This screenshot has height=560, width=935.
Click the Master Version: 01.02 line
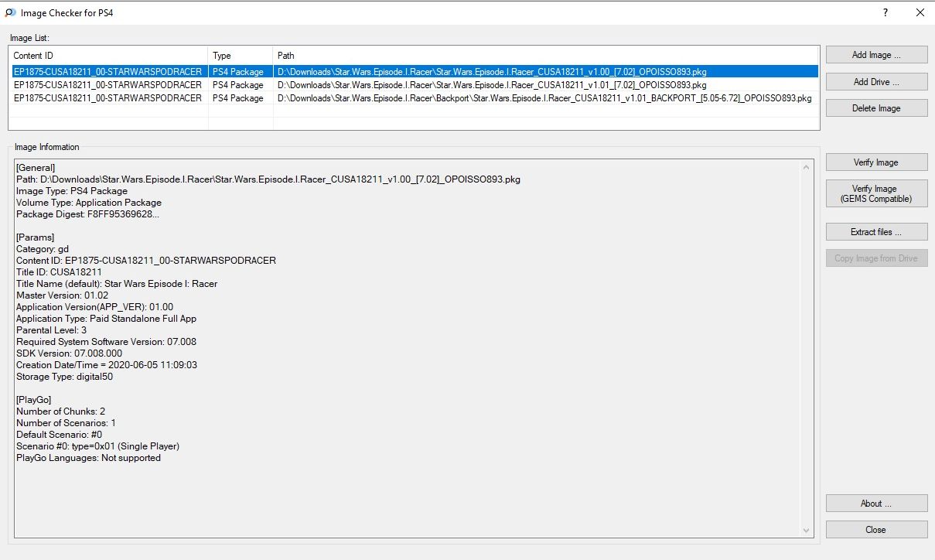(x=62, y=295)
